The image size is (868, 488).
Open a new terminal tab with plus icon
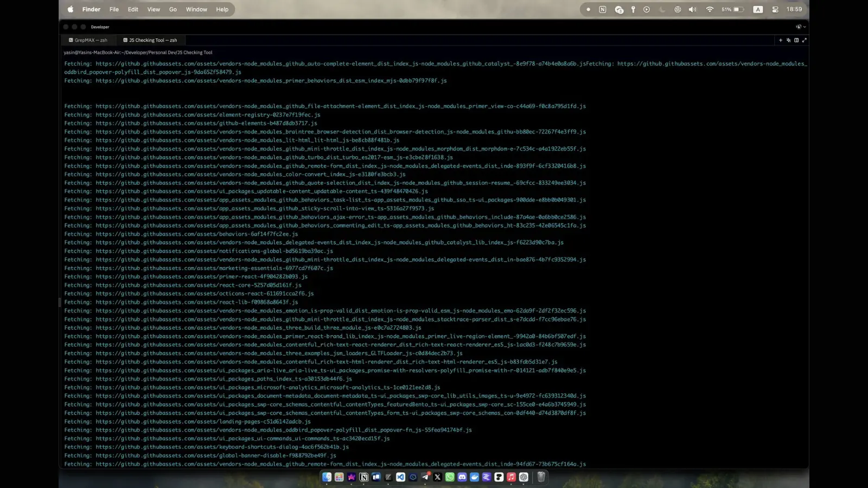click(781, 40)
